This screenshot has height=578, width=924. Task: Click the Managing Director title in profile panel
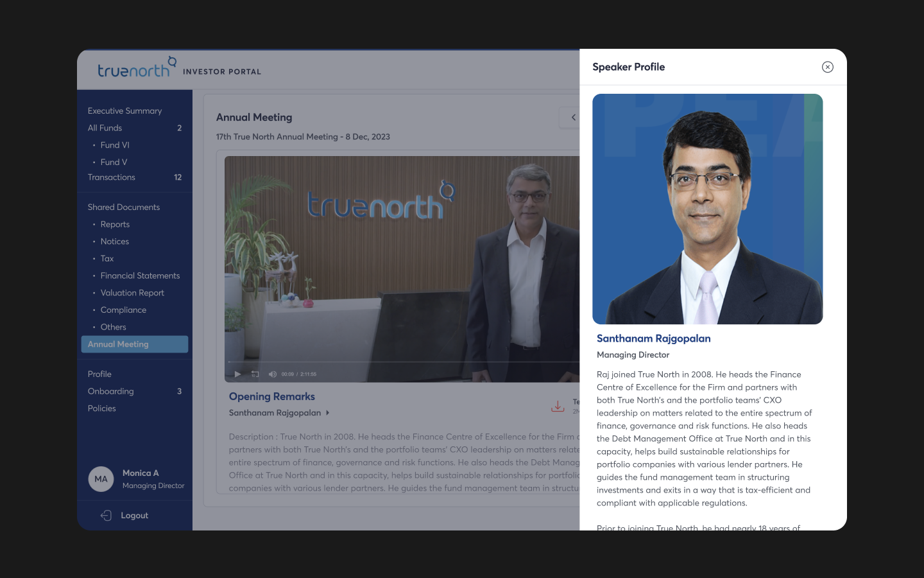(x=633, y=355)
